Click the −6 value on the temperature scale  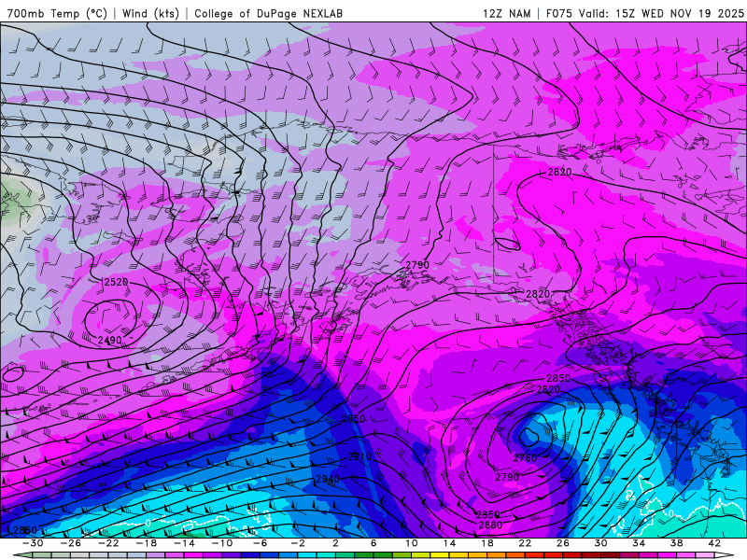click(260, 543)
